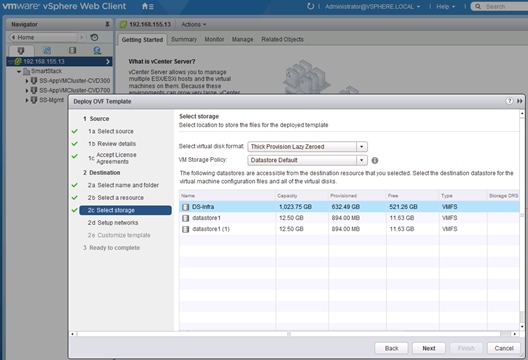Open the Storage navigator tab

(72, 51)
